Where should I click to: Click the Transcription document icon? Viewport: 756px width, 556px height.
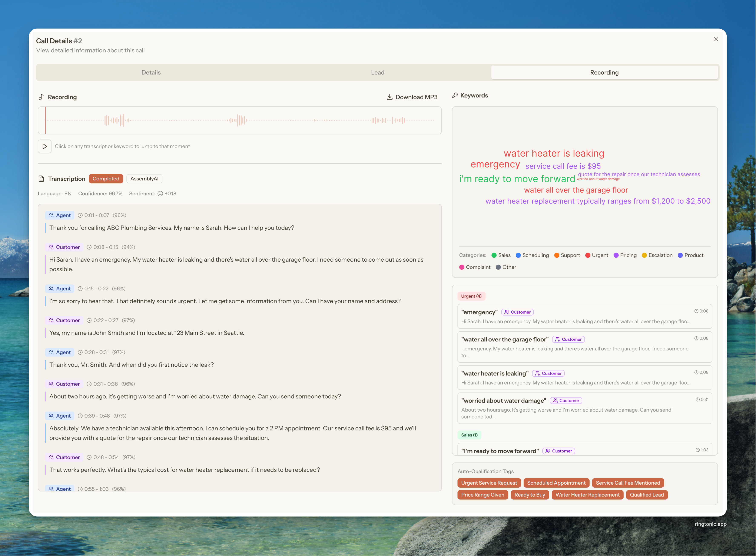coord(41,179)
